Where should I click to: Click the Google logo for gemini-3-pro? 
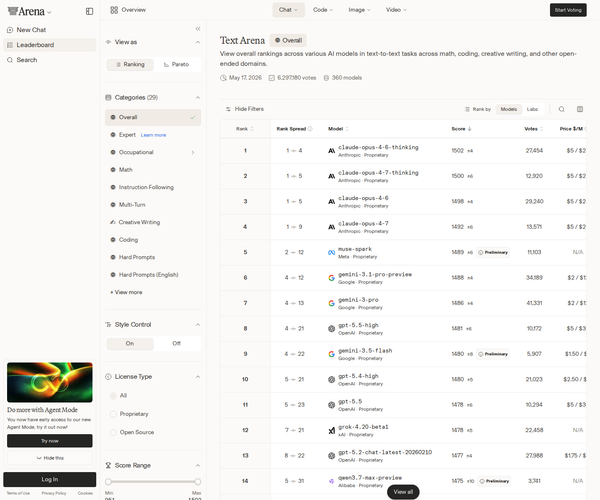click(x=331, y=303)
